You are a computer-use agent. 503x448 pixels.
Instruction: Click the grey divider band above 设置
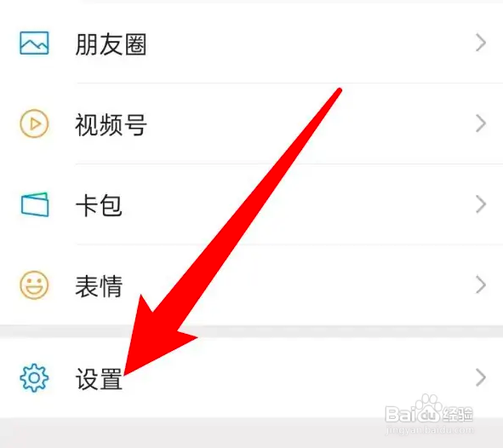pos(252,331)
